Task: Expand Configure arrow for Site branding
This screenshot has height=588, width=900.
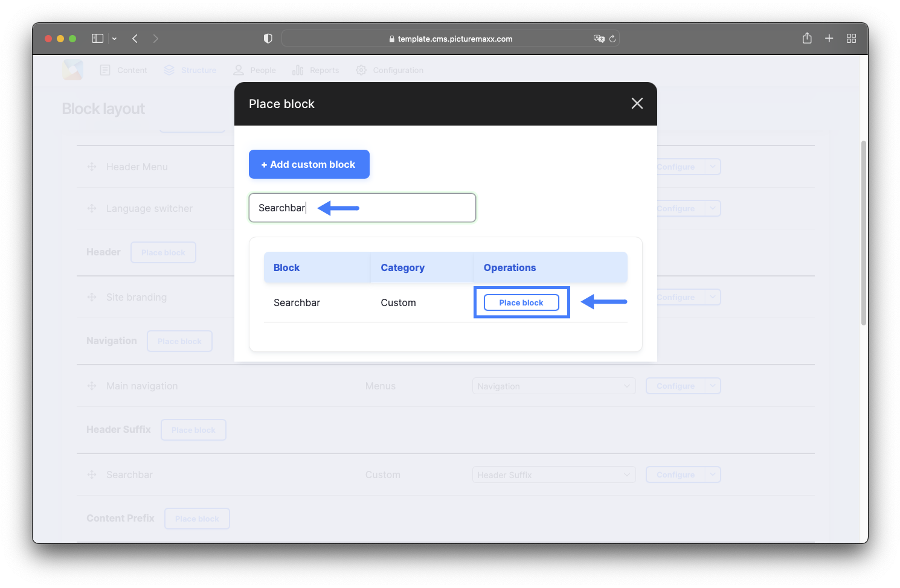Action: (x=713, y=297)
